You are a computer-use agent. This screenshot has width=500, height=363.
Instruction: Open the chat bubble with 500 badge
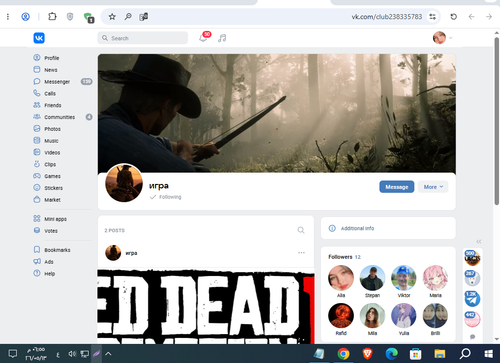[x=472, y=258]
